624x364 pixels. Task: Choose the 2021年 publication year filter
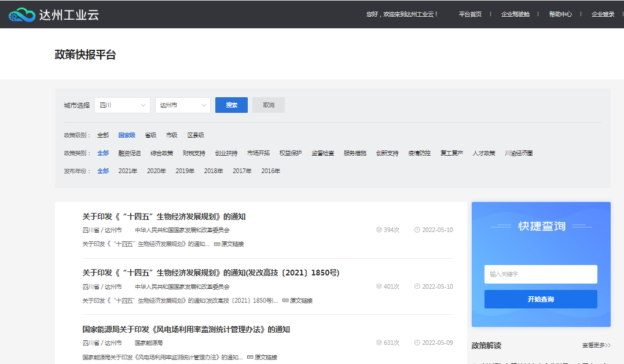128,171
